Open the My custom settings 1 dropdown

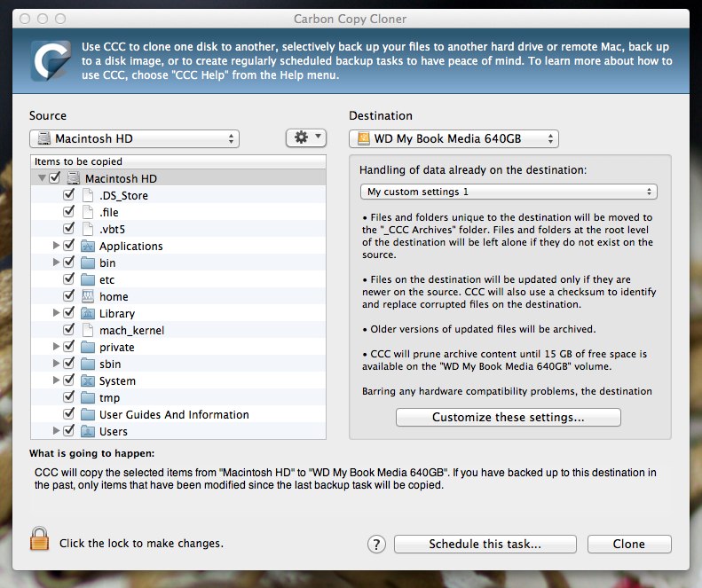[x=509, y=192]
